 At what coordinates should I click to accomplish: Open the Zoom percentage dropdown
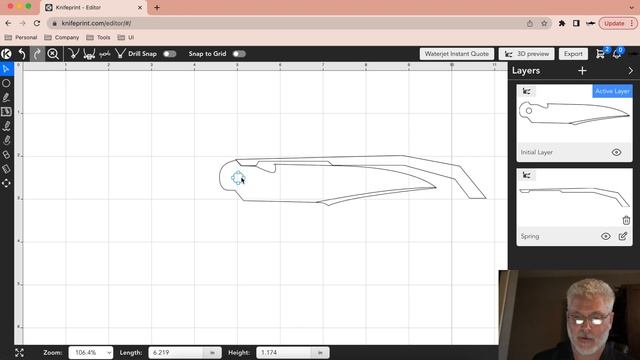coord(91,353)
